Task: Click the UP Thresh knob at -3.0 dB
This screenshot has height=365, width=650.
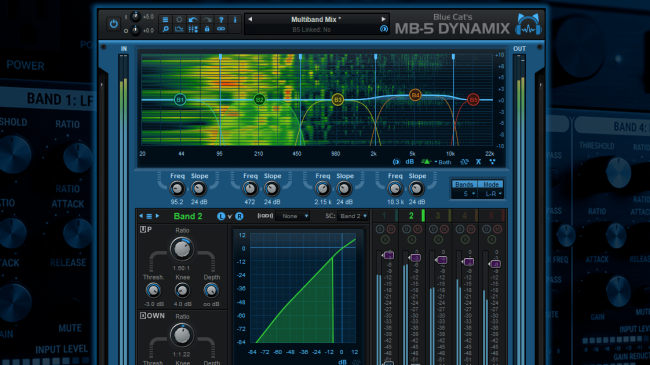Action: (x=153, y=290)
